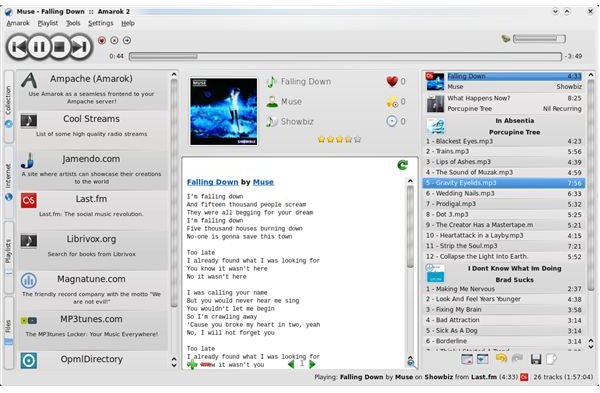Select track Sick As A Dog
600x393 pixels.
pyautogui.click(x=504, y=331)
